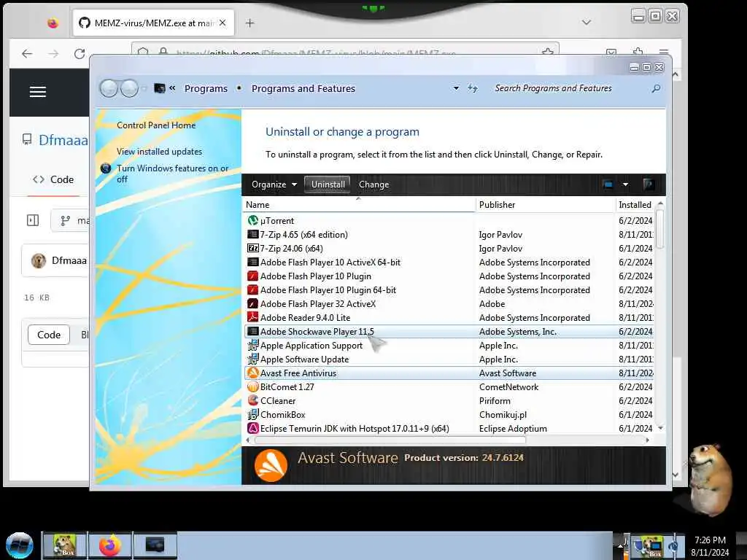Click the horizontal scrollbar of programs list
747x560 pixels.
point(390,440)
